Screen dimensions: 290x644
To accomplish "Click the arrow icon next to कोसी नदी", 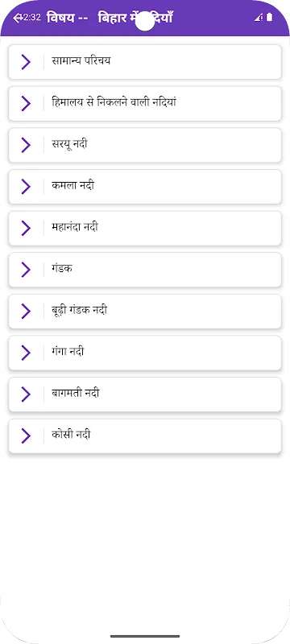I will pyautogui.click(x=26, y=436).
